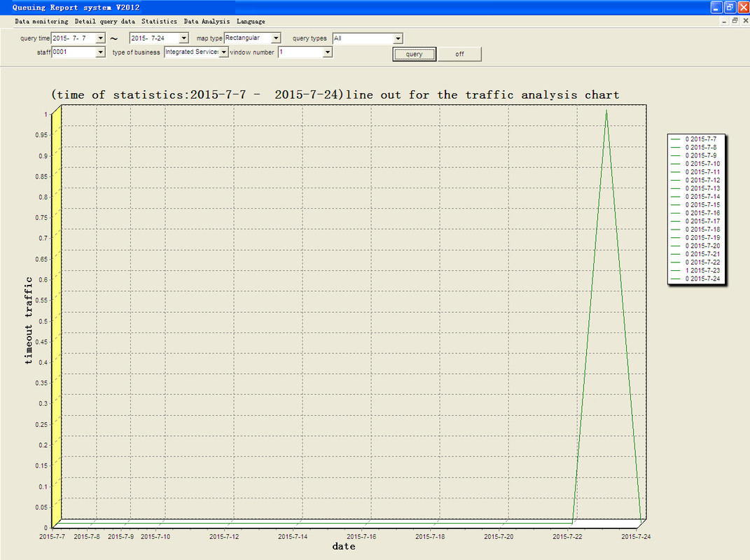Image resolution: width=750 pixels, height=560 pixels.
Task: Open the window number dropdown
Action: tap(327, 52)
